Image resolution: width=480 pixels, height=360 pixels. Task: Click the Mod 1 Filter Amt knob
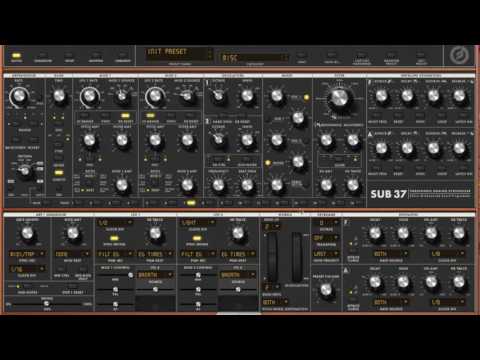(122, 140)
